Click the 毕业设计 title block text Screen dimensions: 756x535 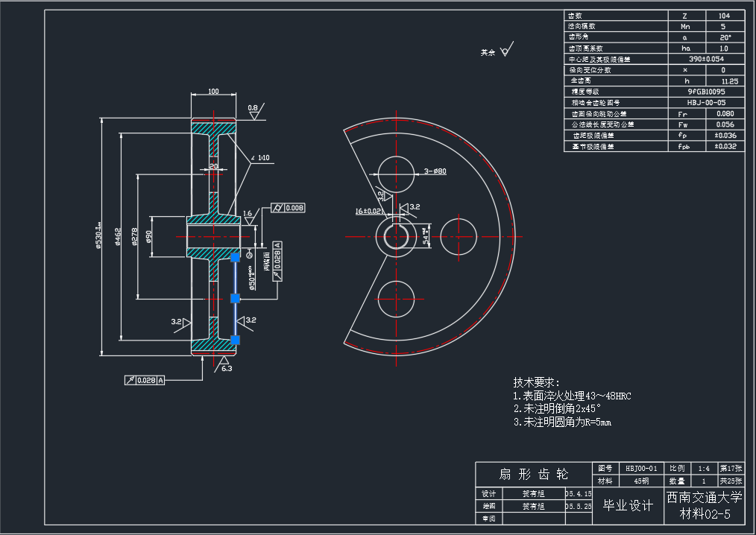coord(629,505)
